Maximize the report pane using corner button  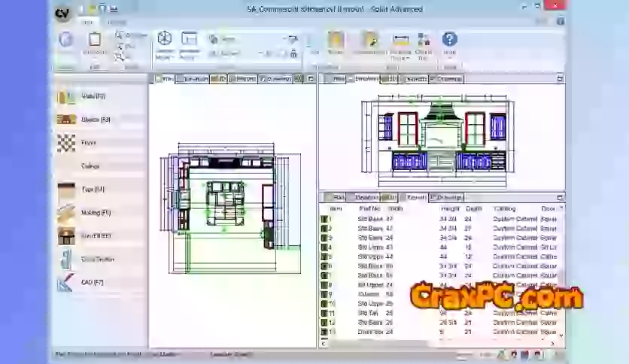click(x=559, y=197)
